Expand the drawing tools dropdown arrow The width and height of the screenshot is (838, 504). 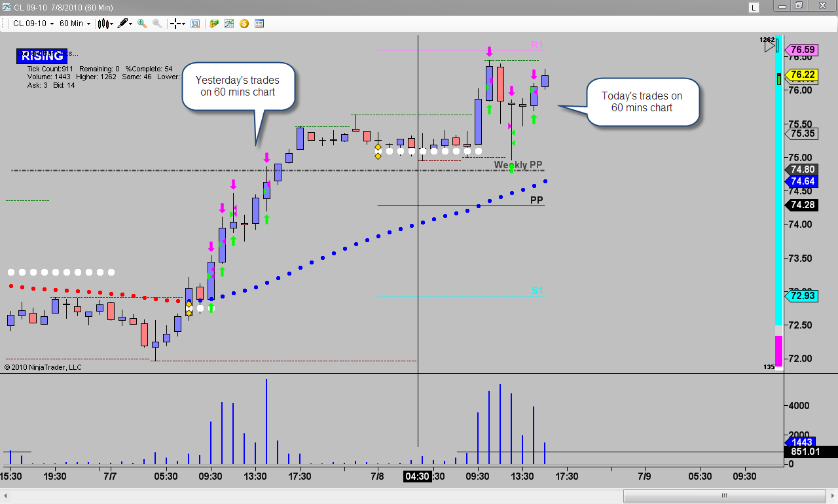[131, 24]
